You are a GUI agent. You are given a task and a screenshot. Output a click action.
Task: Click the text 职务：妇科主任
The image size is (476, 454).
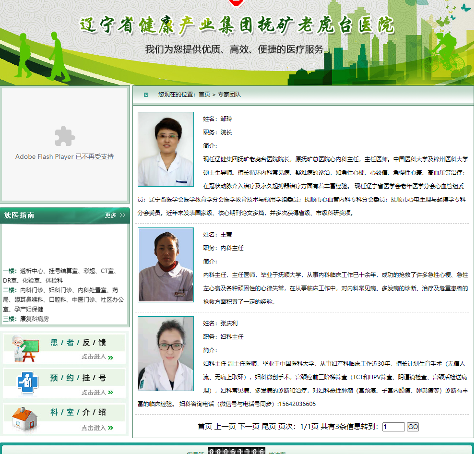(x=223, y=337)
